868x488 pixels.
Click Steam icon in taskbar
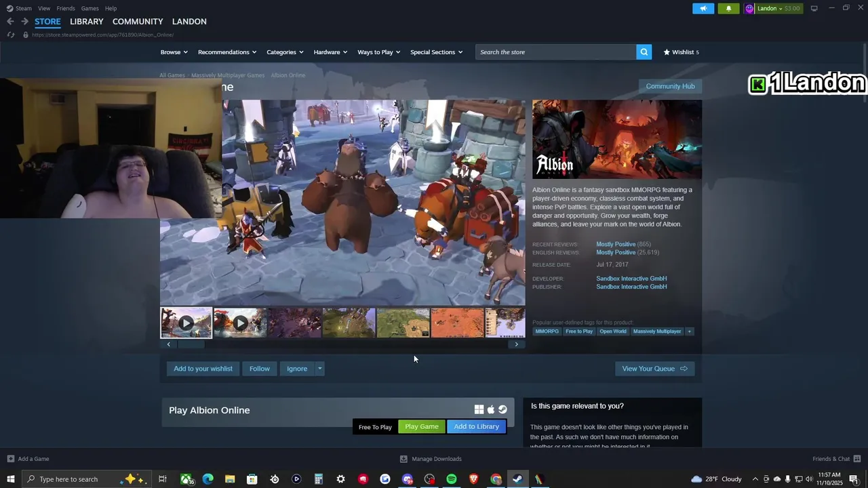coord(517,479)
